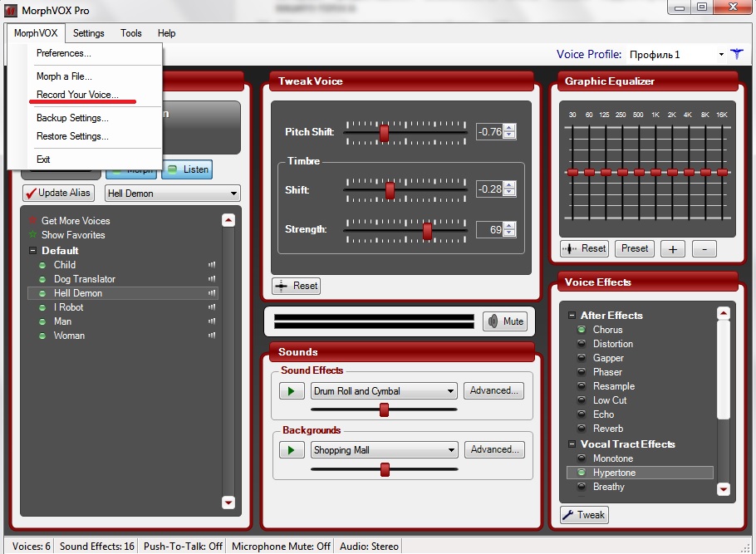Enable the Distortion effect
Viewport: 756px width, 554px height.
pos(582,343)
